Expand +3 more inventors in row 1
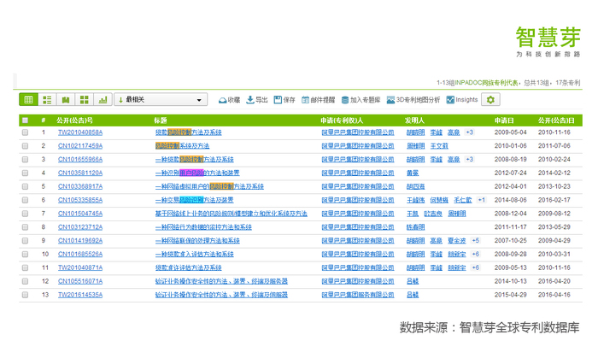Image resolution: width=598 pixels, height=364 pixels. (469, 132)
